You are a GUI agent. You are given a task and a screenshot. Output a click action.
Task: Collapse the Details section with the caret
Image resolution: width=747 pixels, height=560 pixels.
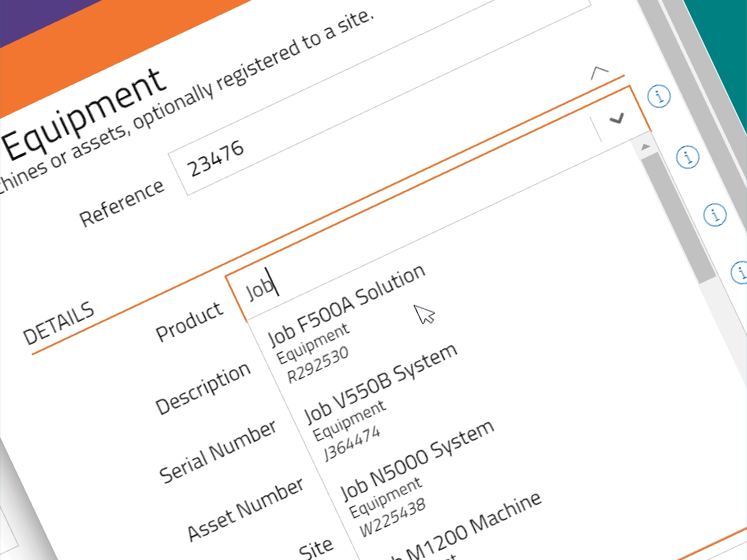point(600,72)
